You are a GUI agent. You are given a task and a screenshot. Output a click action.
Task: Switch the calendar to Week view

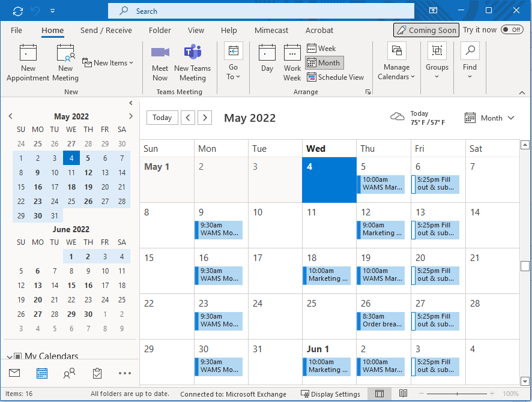tap(322, 48)
